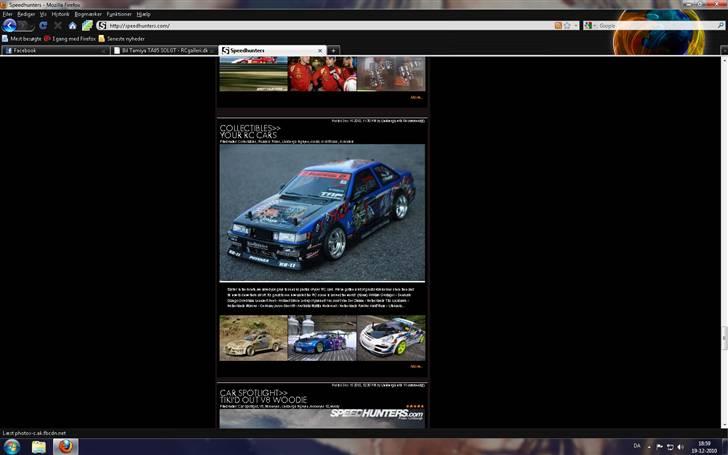Open the Bogmærker menu
Viewport: 728px width, 455px height.
click(88, 15)
